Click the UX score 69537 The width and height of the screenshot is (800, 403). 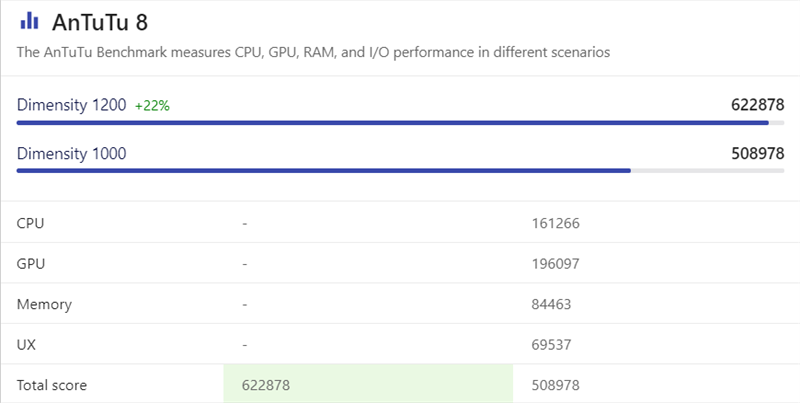[x=552, y=344]
